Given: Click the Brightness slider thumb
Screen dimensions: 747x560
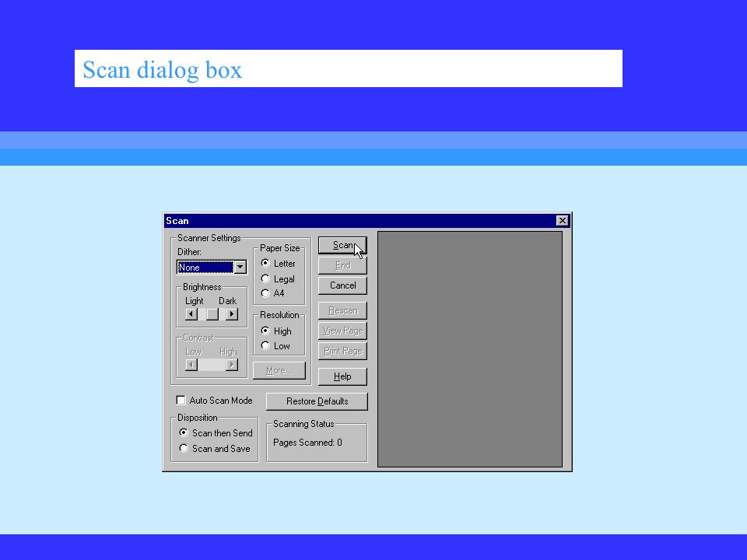Looking at the screenshot, I should [x=212, y=313].
